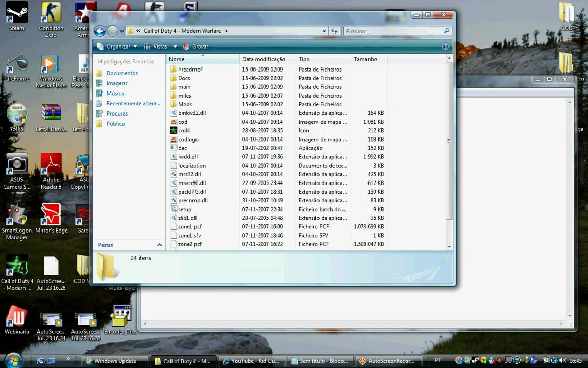Click the Explorer Forward arrow button
This screenshot has height=368, width=588.
click(112, 31)
